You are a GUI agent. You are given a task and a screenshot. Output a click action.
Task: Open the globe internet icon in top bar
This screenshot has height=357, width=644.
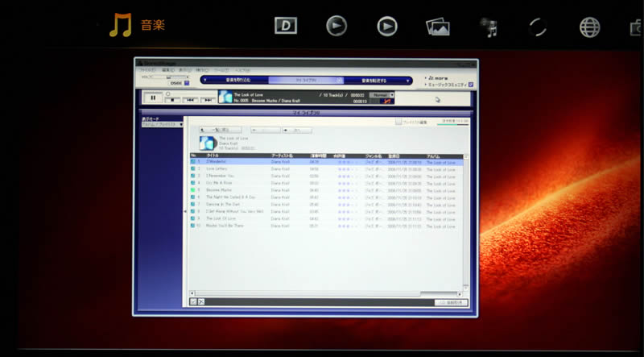coord(589,27)
